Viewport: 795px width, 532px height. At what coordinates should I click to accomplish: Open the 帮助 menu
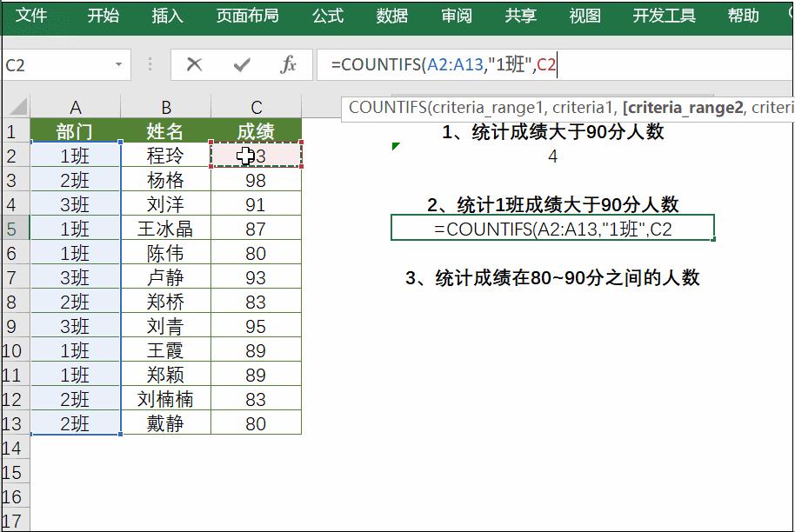coord(742,15)
